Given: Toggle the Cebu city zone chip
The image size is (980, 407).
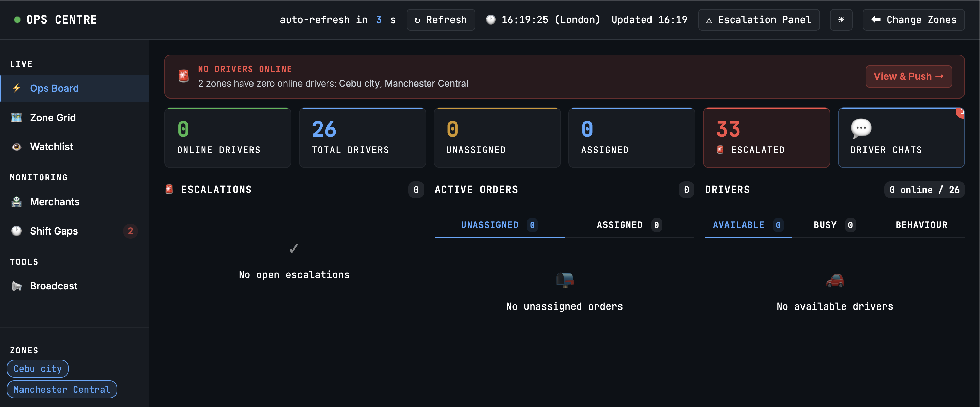Looking at the screenshot, I should 38,368.
